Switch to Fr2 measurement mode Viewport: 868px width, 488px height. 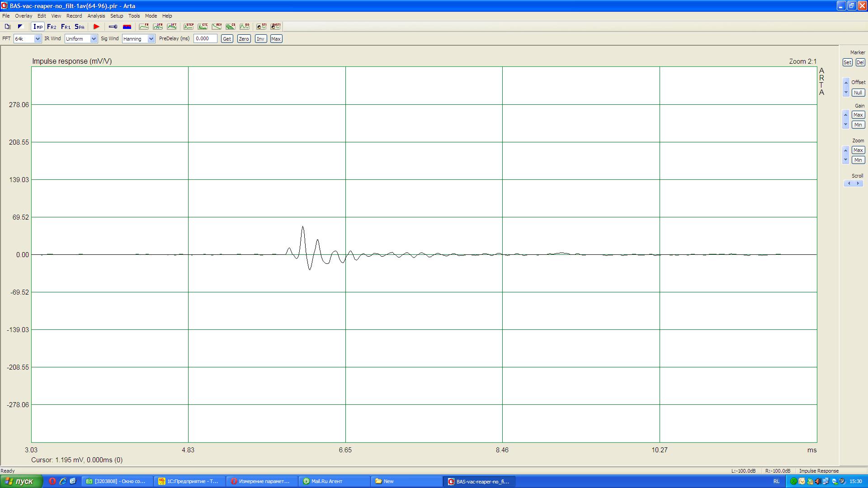coord(52,27)
